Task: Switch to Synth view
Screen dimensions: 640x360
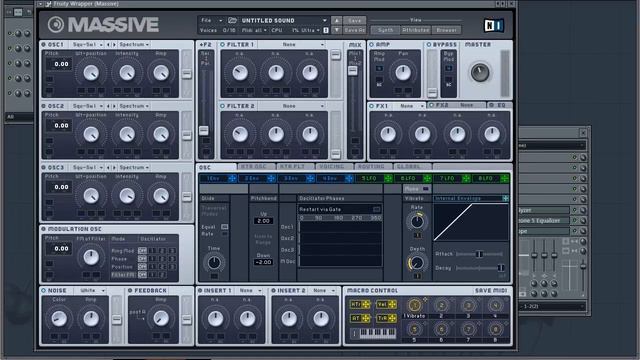Action: (x=385, y=30)
